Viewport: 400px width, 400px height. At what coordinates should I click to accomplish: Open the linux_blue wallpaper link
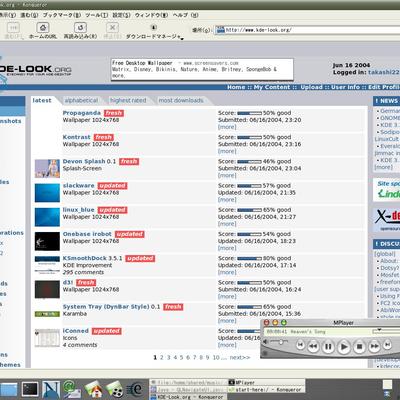pyautogui.click(x=79, y=210)
